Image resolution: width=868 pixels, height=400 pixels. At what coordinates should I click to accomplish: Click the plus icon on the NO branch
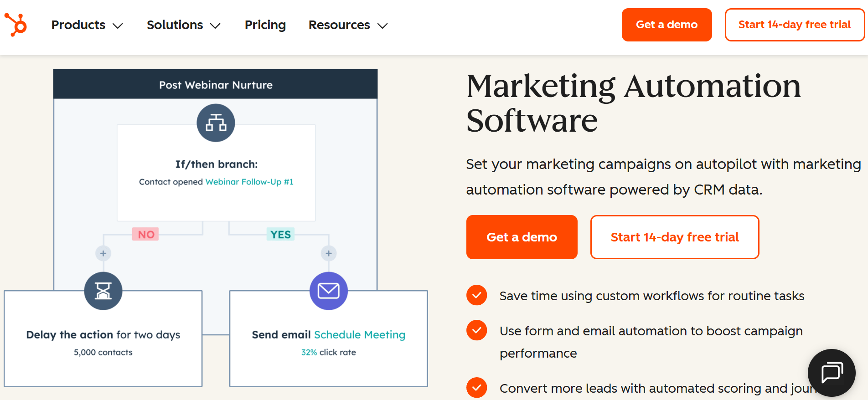(103, 253)
